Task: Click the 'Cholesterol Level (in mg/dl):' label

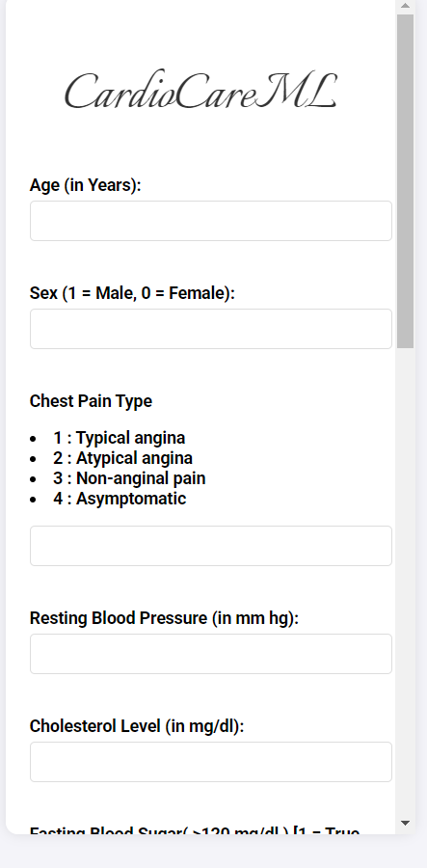Action: [x=137, y=725]
